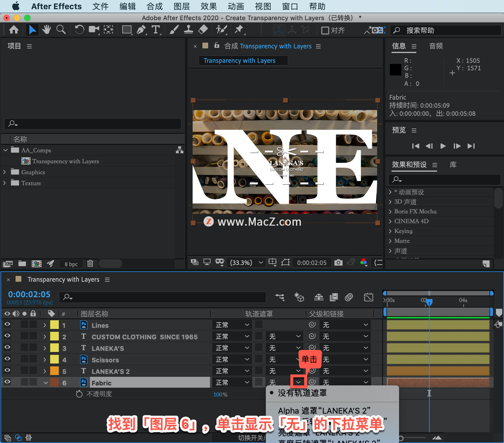Screen dimensions: 504x443
Task: Click the 0:00:02:05 viewer timecode
Action: (312, 263)
